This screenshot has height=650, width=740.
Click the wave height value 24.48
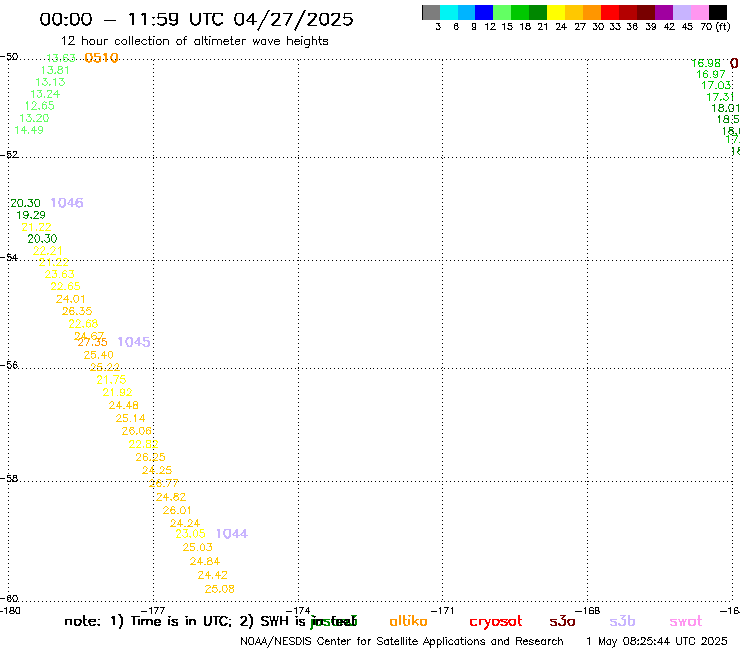pos(123,405)
